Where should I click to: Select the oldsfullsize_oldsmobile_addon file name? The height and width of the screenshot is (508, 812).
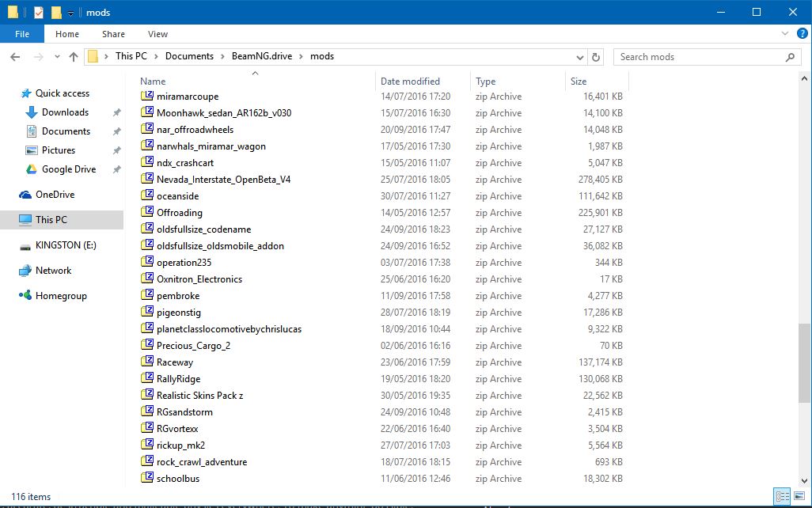(220, 246)
